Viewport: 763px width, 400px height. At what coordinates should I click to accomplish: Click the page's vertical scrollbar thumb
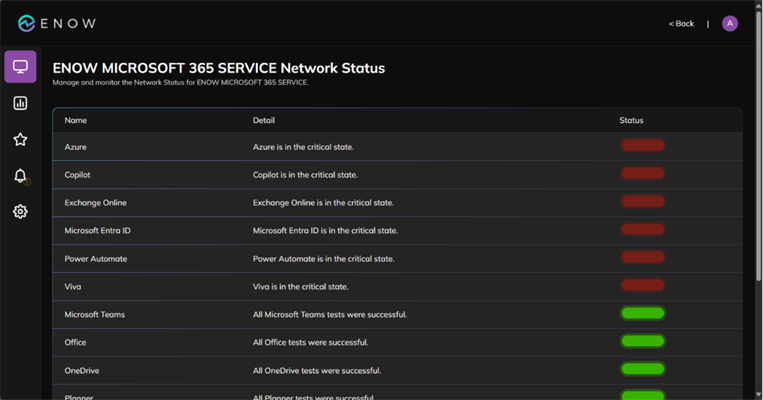tap(758, 145)
